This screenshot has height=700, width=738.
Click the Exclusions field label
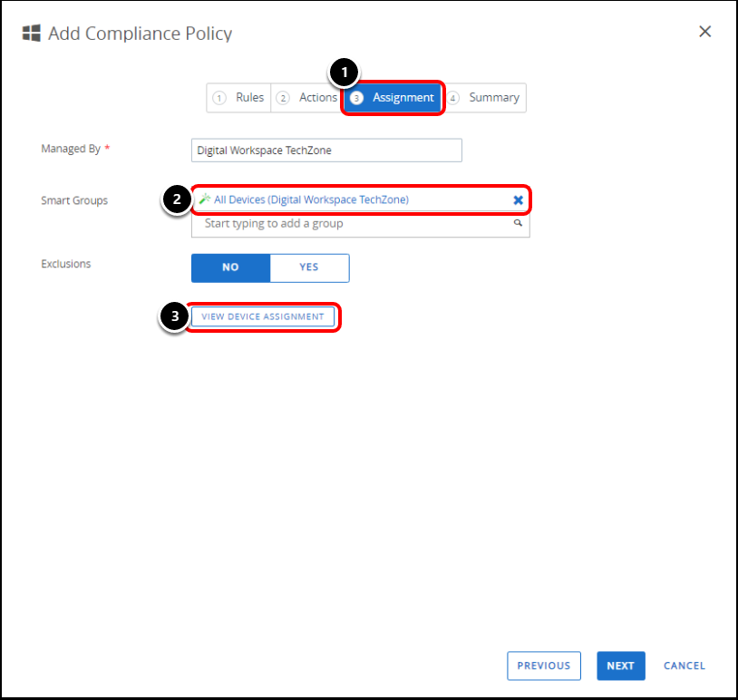[66, 264]
